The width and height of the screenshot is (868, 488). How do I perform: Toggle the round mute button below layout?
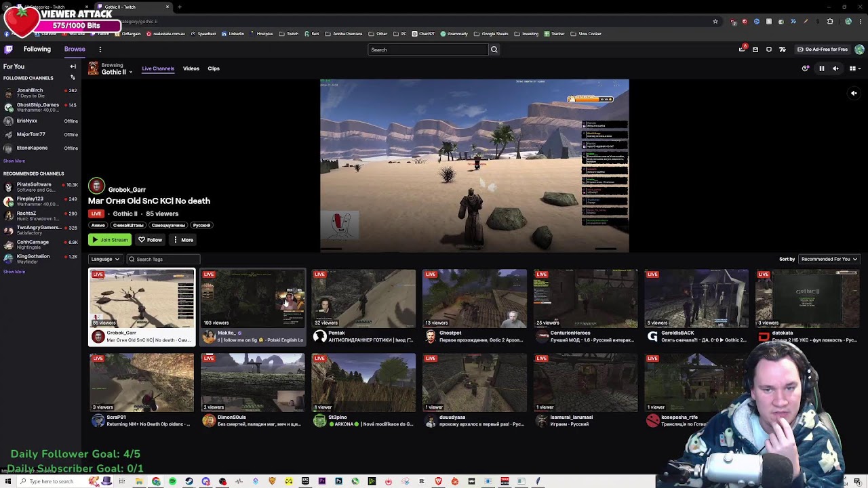click(x=854, y=94)
